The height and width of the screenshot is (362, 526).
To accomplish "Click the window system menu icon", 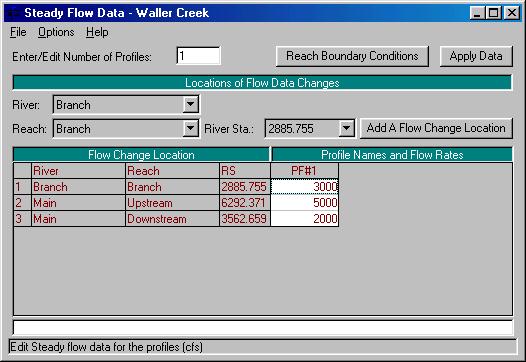I will (x=13, y=13).
